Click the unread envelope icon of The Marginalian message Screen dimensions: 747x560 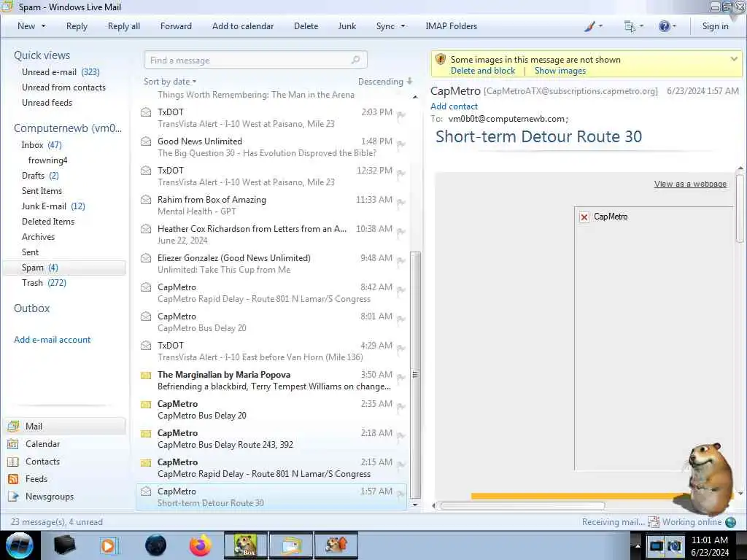point(146,376)
